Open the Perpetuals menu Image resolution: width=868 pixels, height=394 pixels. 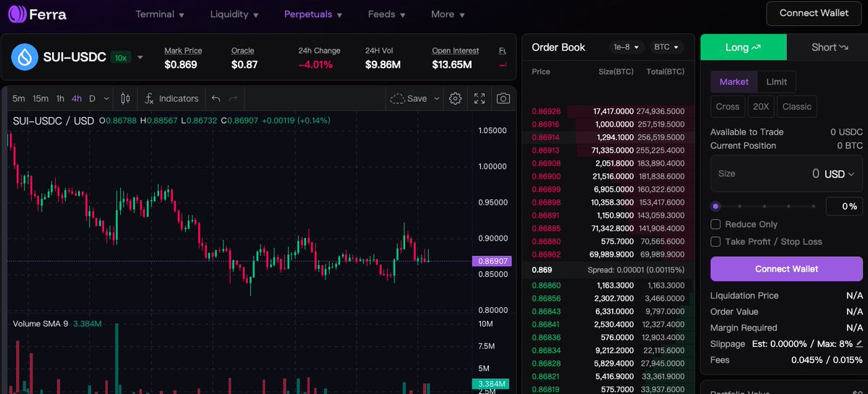click(x=313, y=14)
